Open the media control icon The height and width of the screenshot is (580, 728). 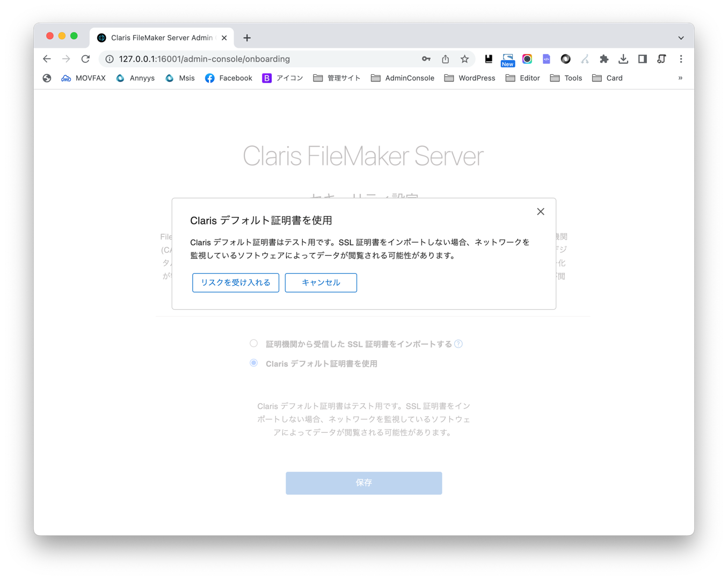[x=661, y=59]
